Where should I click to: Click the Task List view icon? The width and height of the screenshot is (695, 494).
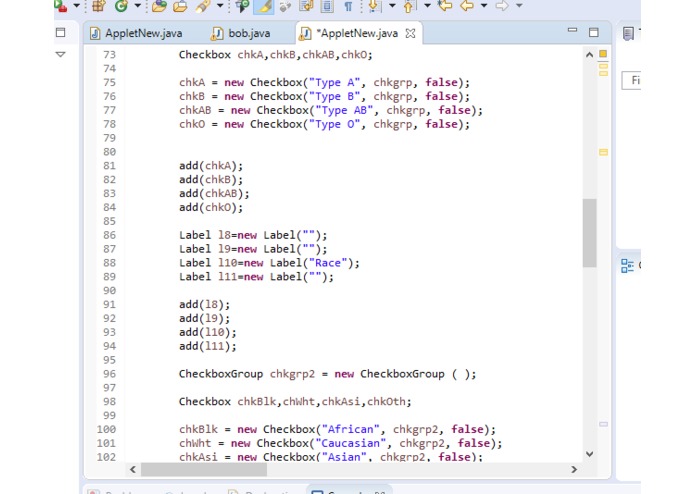tap(628, 33)
